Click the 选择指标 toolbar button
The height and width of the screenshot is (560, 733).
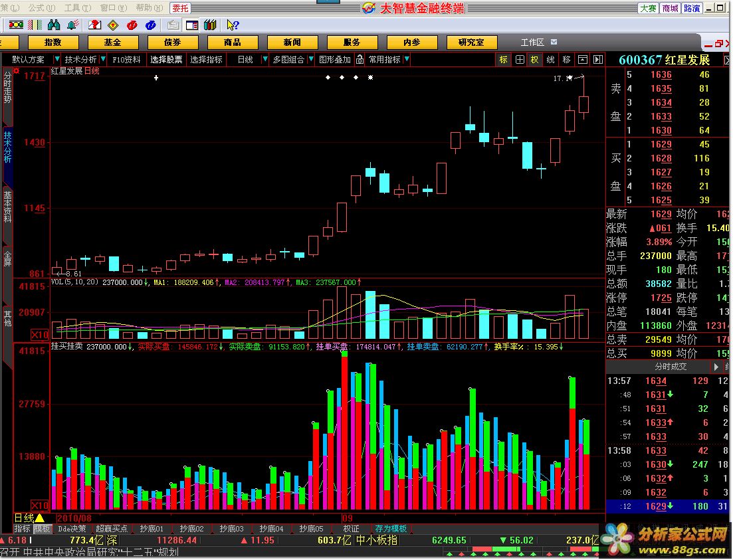pos(206,59)
